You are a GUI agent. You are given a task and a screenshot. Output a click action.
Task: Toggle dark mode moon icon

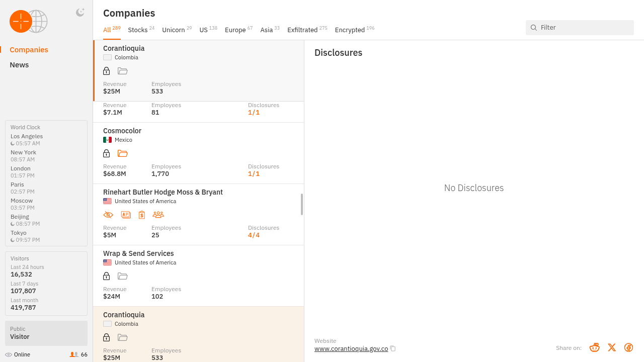(x=80, y=13)
